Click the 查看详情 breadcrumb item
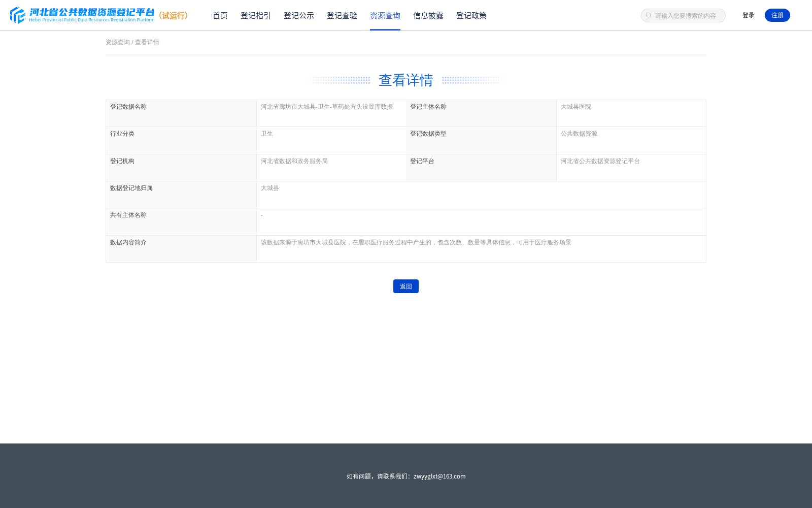This screenshot has height=508, width=812. (147, 42)
